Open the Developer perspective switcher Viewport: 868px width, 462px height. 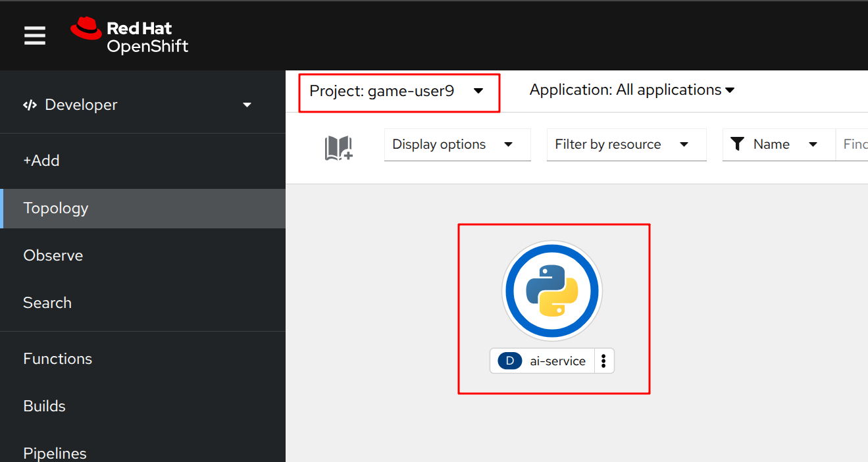pos(138,105)
